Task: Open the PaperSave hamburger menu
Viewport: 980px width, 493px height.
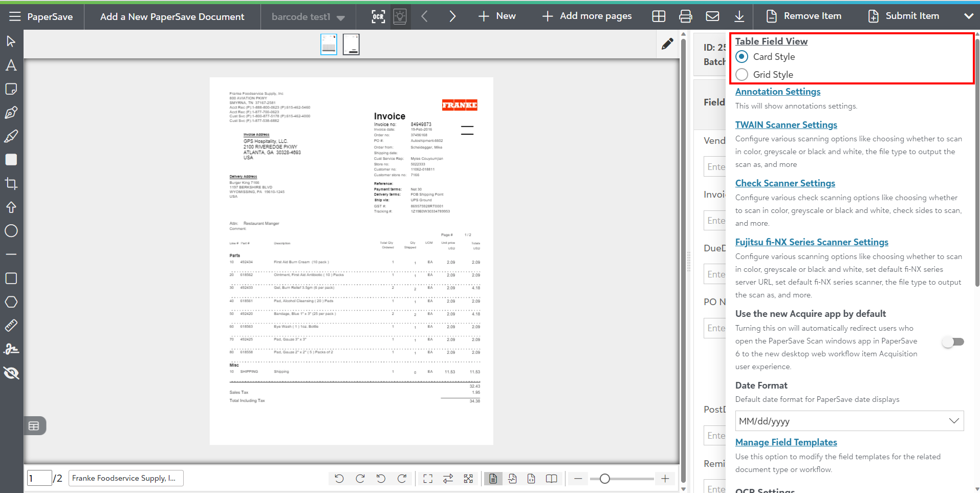Action: tap(15, 16)
